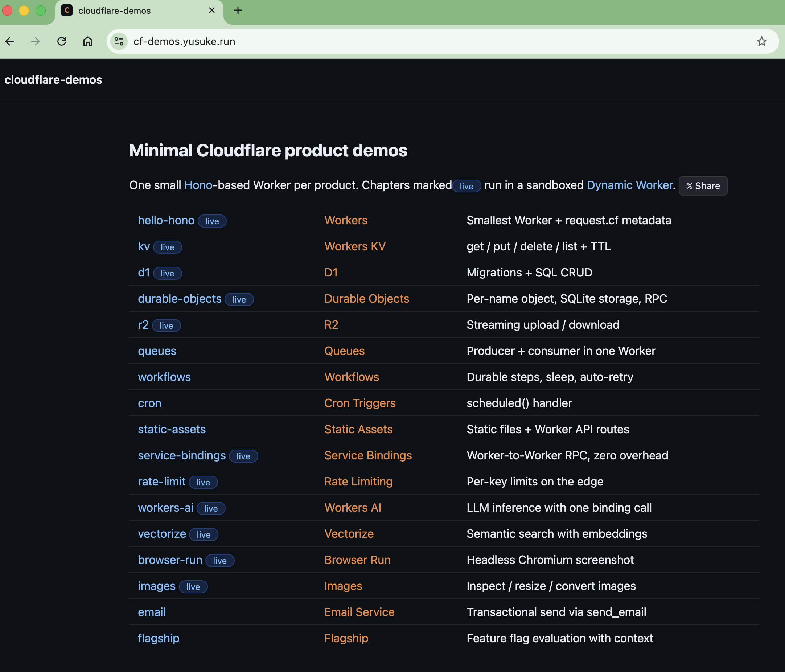Click the text "scheduled() handler"
785x672 pixels.
pyautogui.click(x=519, y=403)
